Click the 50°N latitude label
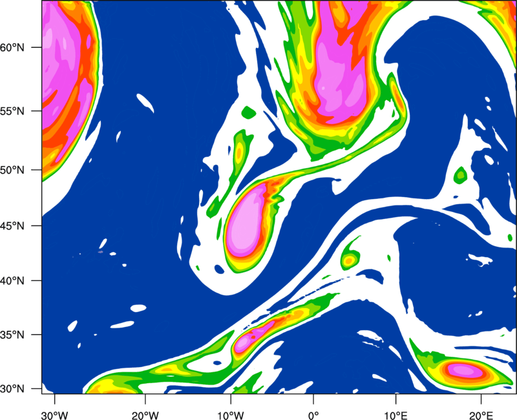The width and height of the screenshot is (517, 420). [x=12, y=170]
